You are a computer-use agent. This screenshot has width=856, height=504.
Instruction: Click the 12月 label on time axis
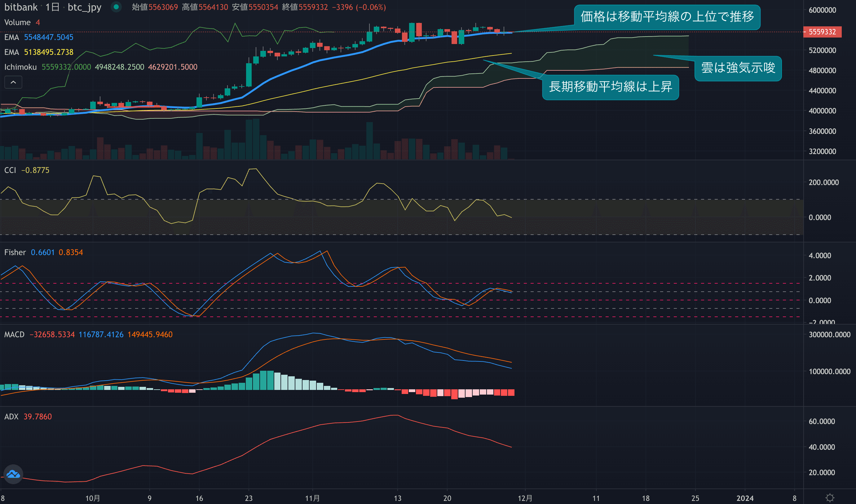coord(525,498)
